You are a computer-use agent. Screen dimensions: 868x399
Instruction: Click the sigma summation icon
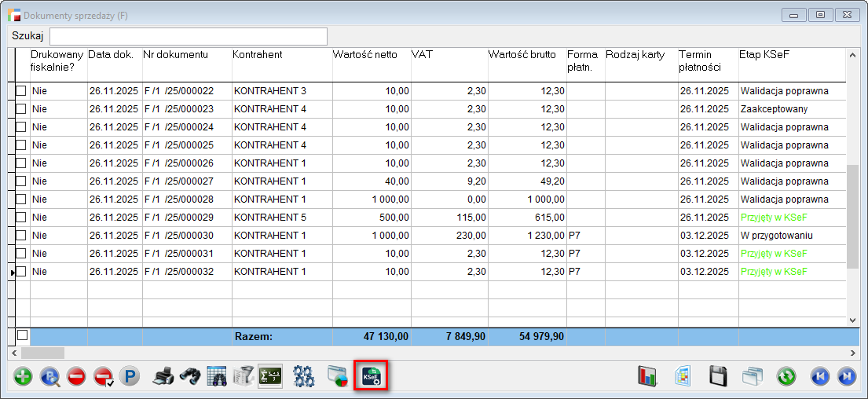[270, 376]
